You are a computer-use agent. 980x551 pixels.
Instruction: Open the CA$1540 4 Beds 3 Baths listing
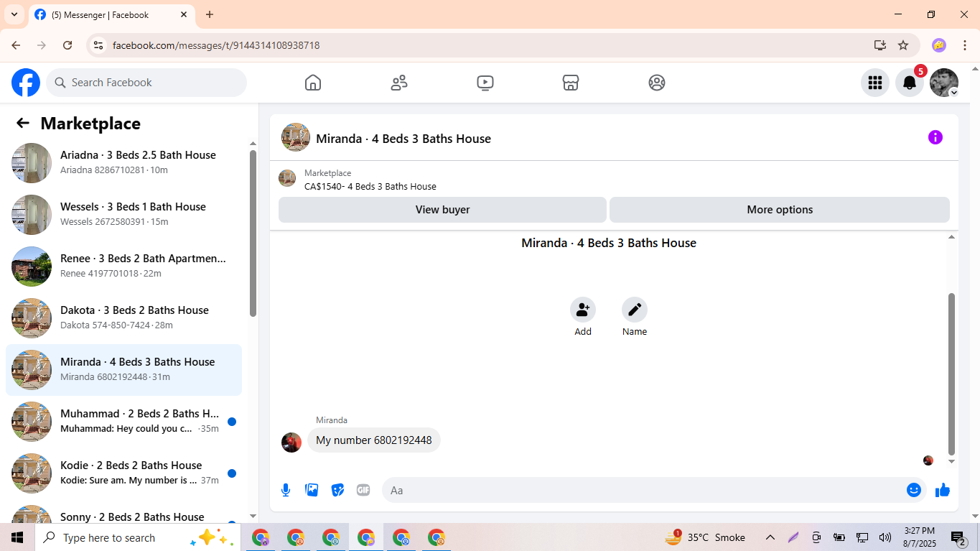[x=370, y=187]
